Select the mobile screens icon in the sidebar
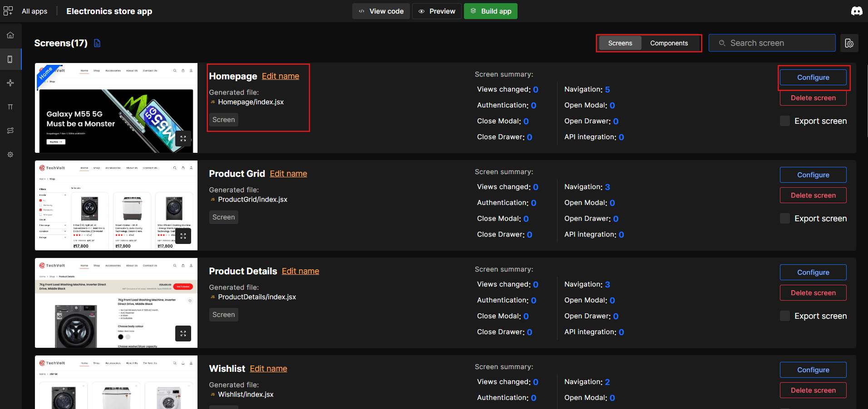868x409 pixels. click(10, 59)
